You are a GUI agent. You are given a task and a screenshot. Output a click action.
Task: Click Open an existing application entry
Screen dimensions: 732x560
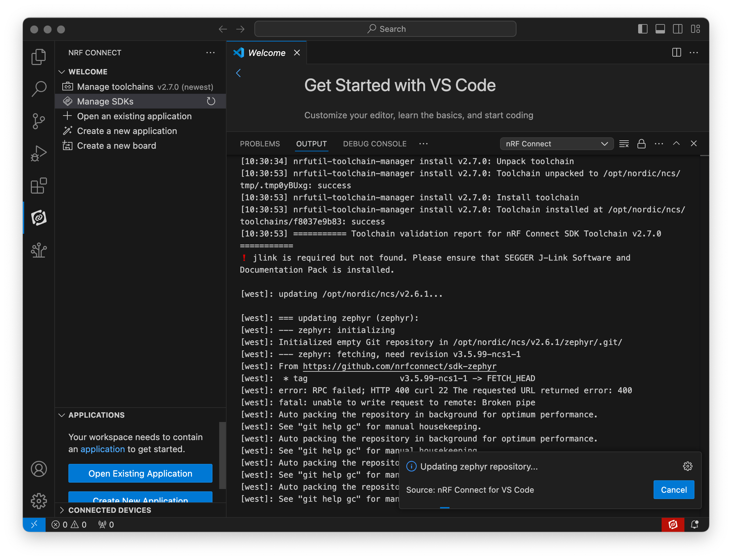point(140,116)
